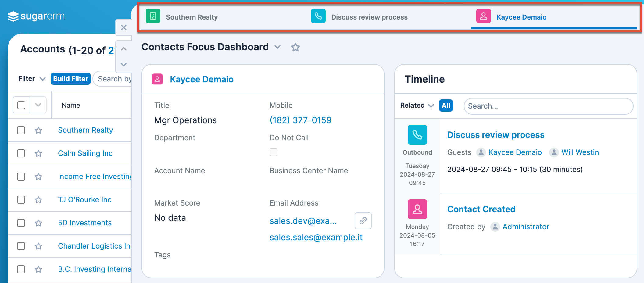Star the TJ O'Rourke Inc account
Image resolution: width=644 pixels, height=283 pixels.
[x=38, y=200]
